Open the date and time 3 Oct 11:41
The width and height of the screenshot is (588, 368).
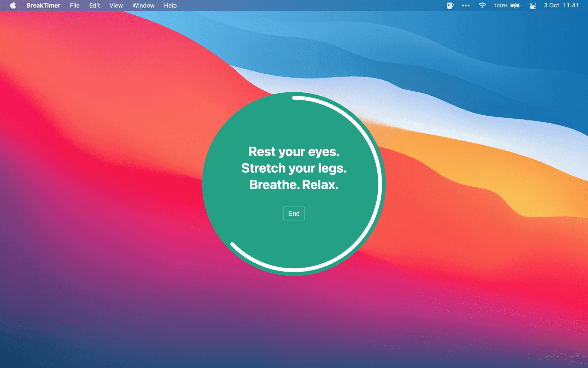pos(561,6)
